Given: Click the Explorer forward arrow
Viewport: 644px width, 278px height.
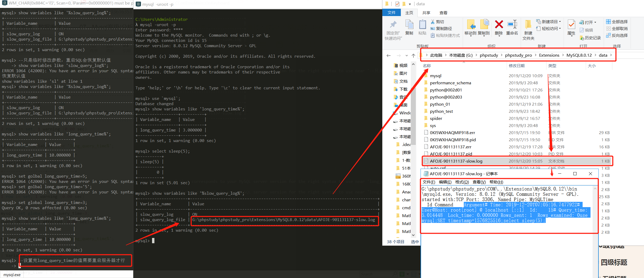Looking at the screenshot, I should [399, 55].
